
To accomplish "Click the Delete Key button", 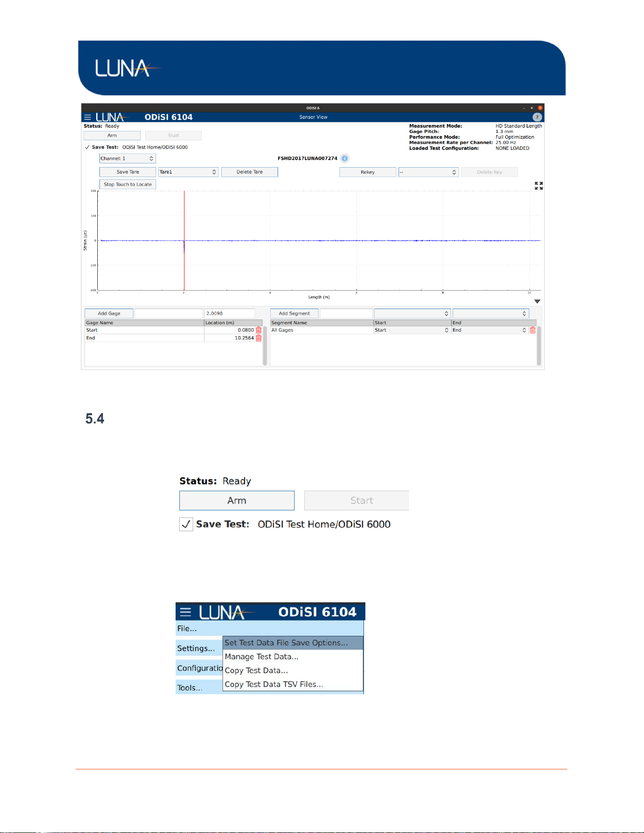I will [x=489, y=172].
